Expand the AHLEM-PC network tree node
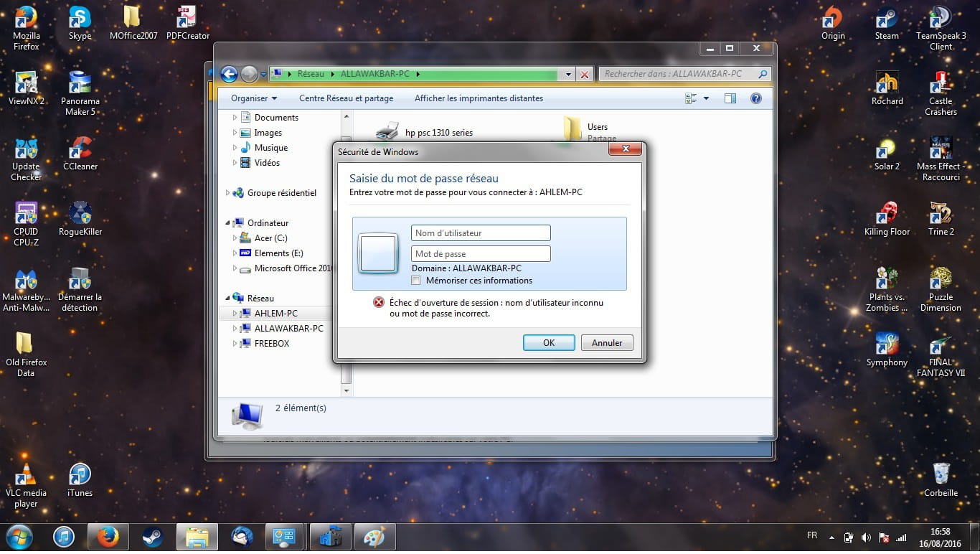980x554 pixels. [235, 314]
